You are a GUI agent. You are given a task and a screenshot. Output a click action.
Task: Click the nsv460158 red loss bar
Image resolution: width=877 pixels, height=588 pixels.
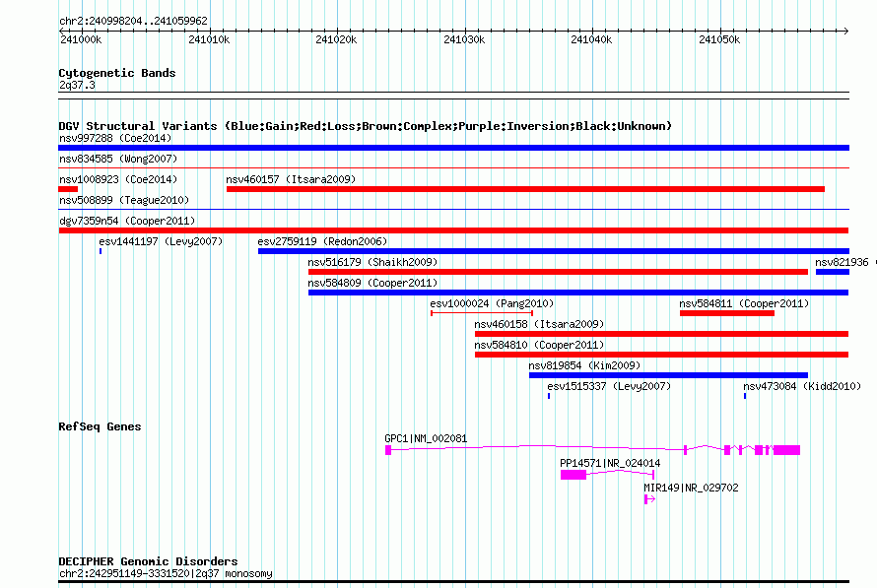661,334
